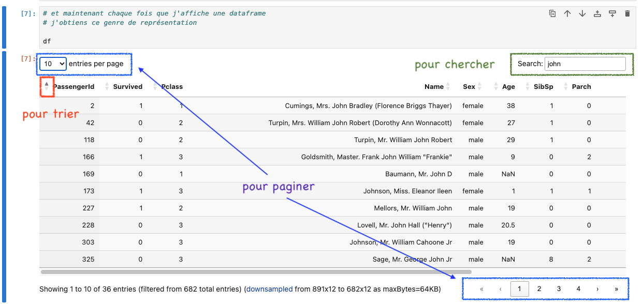
Task: Click the Parch column header to sort
Action: coord(581,87)
